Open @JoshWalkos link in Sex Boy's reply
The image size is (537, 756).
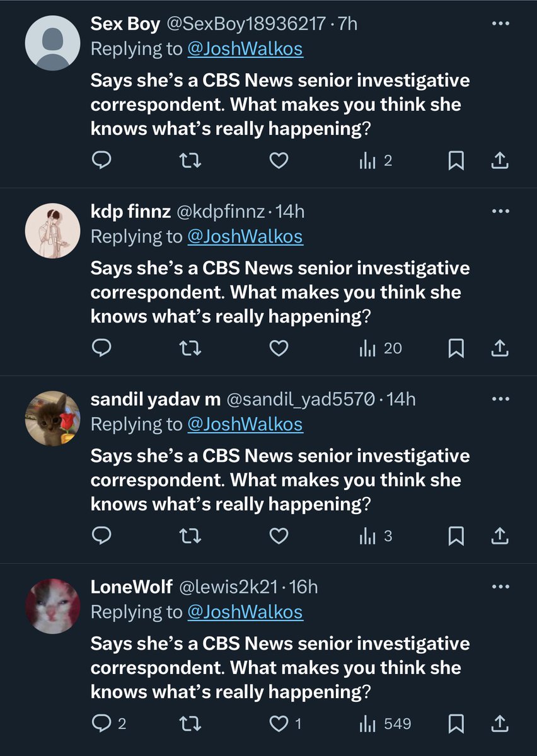(x=245, y=49)
